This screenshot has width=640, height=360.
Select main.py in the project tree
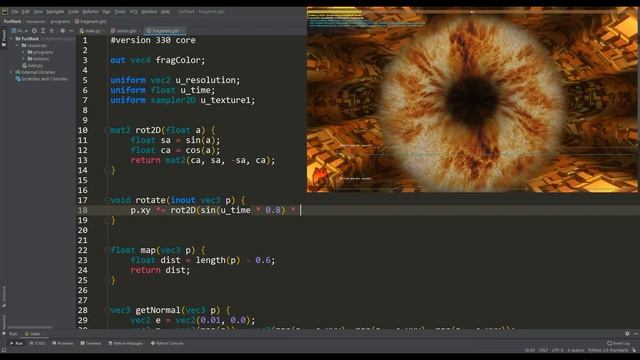click(x=33, y=65)
